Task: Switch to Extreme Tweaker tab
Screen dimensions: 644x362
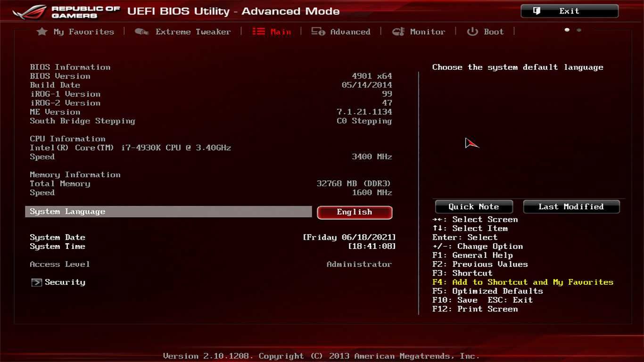Action: (x=193, y=32)
